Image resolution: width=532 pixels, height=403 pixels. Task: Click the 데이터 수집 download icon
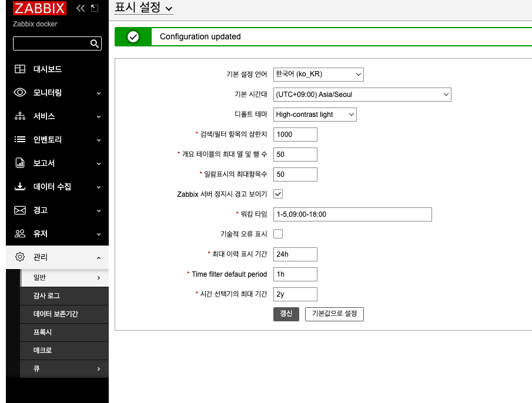coord(19,186)
